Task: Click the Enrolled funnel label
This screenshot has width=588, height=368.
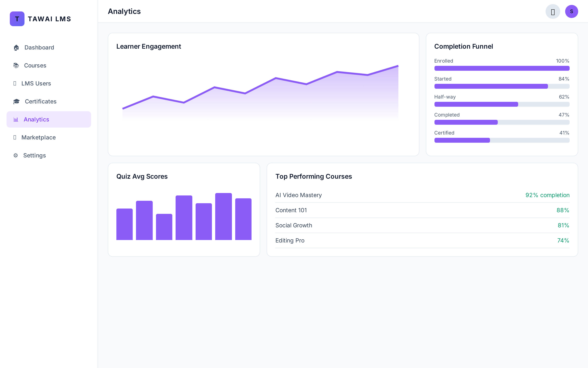Action: click(x=444, y=61)
